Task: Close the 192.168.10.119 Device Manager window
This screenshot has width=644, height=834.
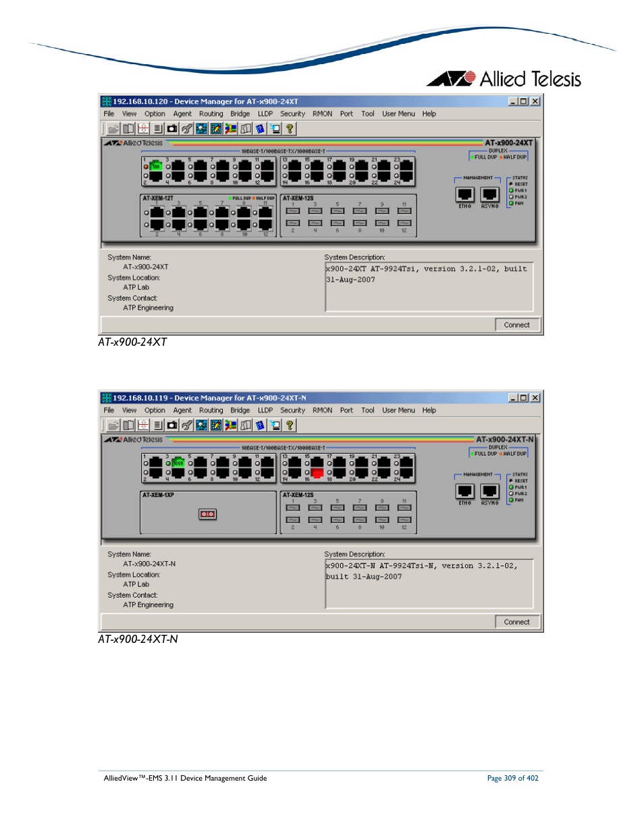Action: point(535,398)
